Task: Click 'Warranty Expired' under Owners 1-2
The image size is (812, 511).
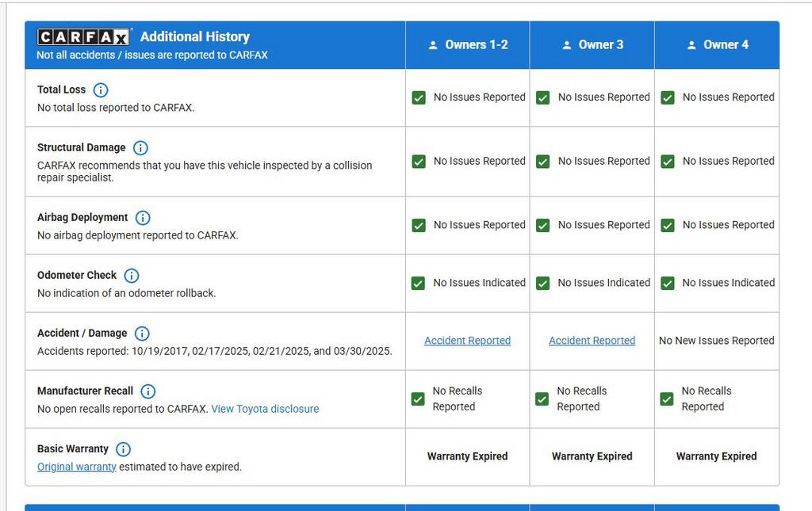Action: tap(468, 456)
